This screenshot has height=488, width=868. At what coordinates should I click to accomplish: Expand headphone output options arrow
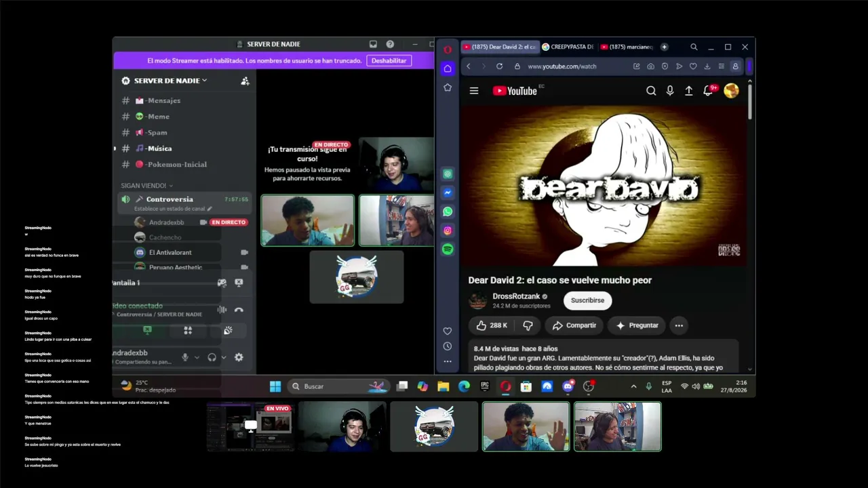pyautogui.click(x=224, y=357)
